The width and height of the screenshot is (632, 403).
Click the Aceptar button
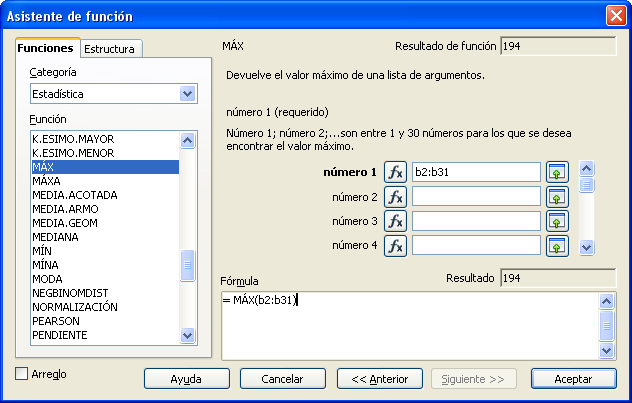point(573,379)
